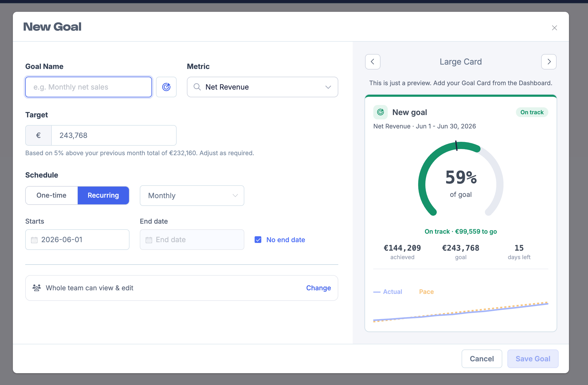Viewport: 588px width, 385px height.
Task: Click Change team permissions link
Action: 318,288
